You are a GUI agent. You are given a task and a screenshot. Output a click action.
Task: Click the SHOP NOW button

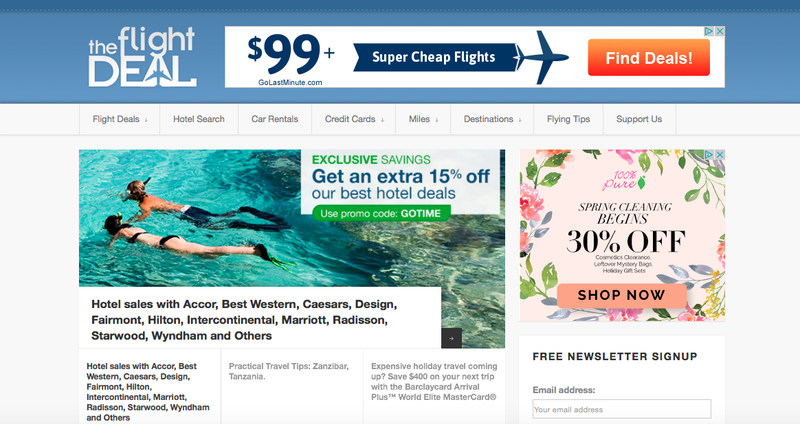(x=621, y=295)
